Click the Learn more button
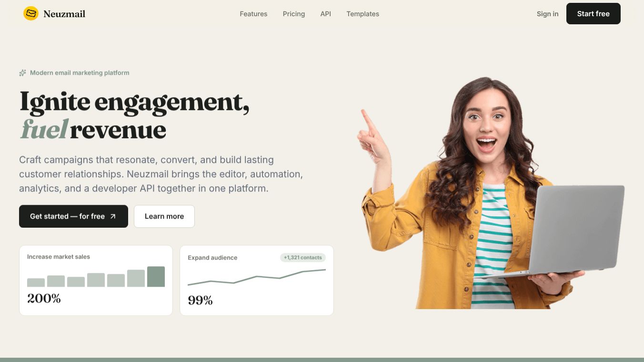The height and width of the screenshot is (362, 644). (164, 216)
